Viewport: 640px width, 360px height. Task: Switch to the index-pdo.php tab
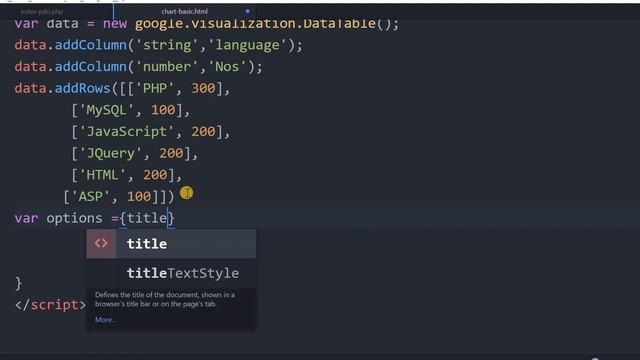point(42,12)
